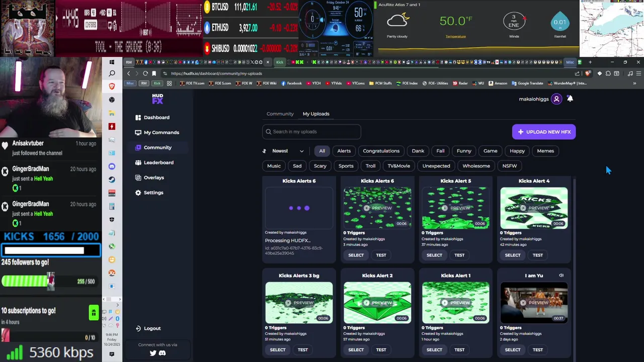Click TEST on Kicks Alert 4 card
The image size is (644, 362).
click(538, 255)
